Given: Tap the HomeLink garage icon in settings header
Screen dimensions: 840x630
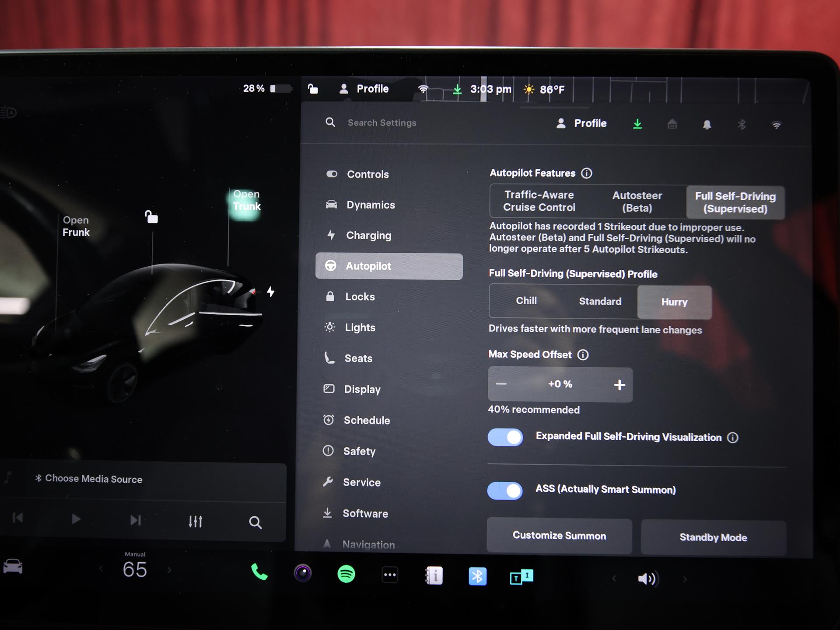Looking at the screenshot, I should coord(672,125).
